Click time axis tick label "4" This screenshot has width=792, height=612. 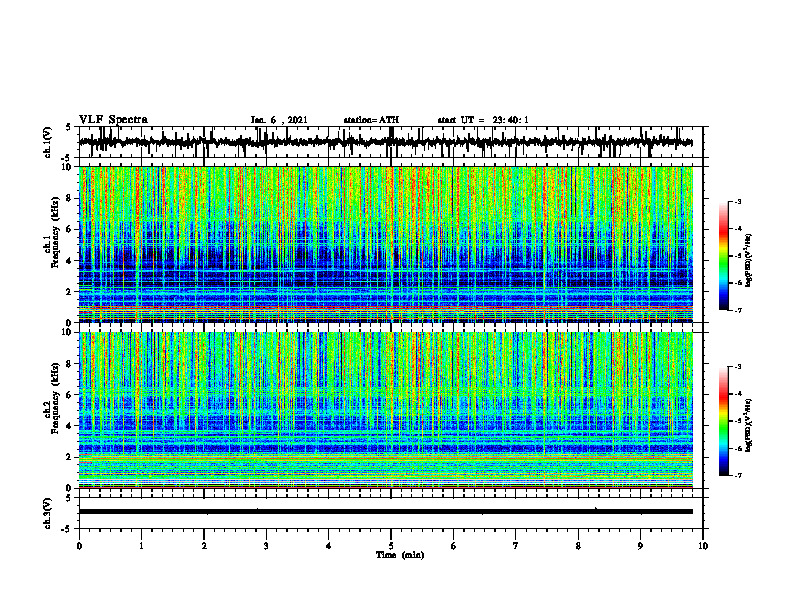(x=329, y=546)
